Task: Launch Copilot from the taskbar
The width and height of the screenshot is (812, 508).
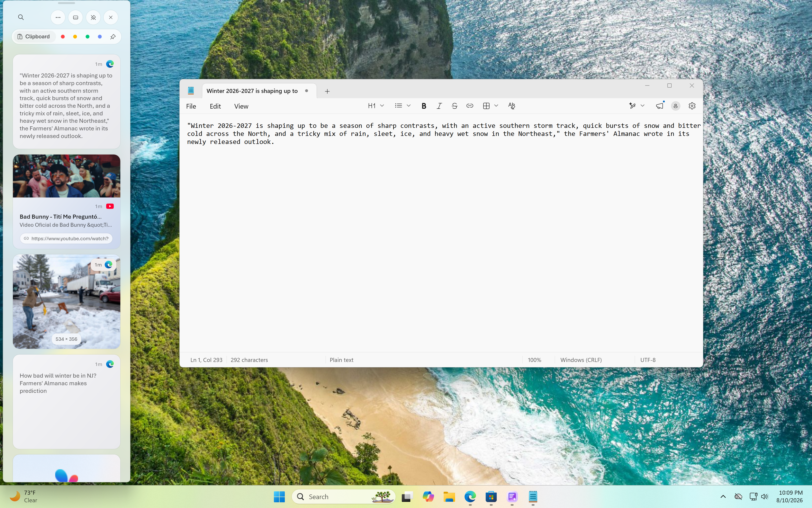Action: pos(428,497)
